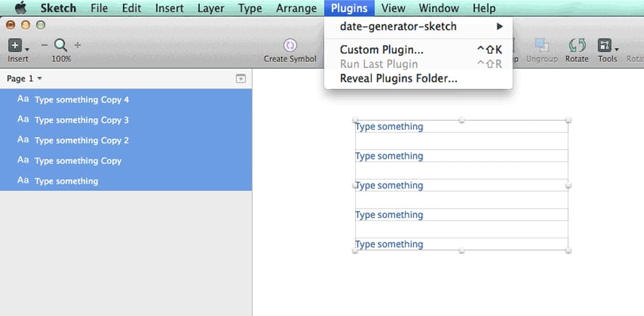Select Reveal Plugins Folder... option

coord(398,79)
